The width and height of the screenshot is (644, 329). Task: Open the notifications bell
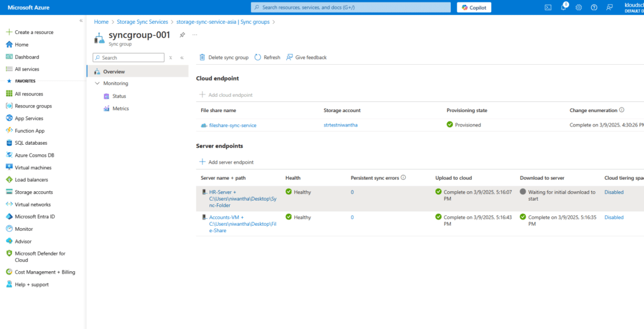563,8
